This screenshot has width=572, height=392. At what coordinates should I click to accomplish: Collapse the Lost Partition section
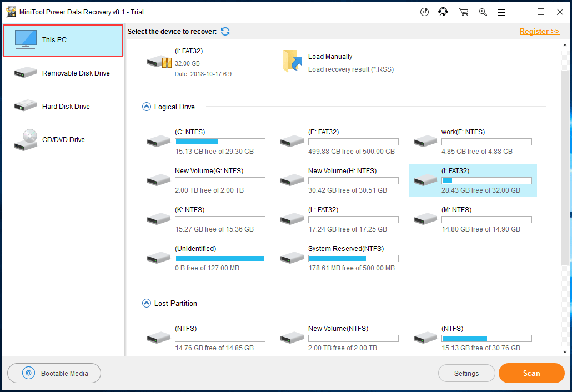pos(146,303)
